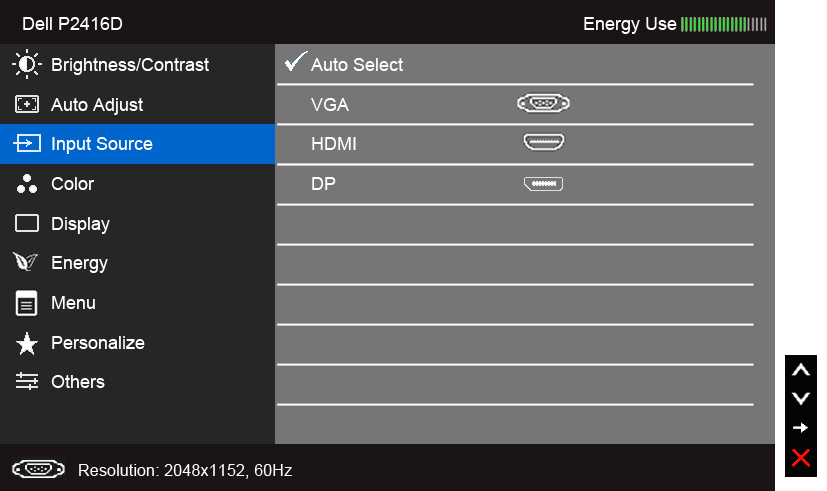The width and height of the screenshot is (827, 491).
Task: Open Display settings menu
Action: pyautogui.click(x=137, y=224)
